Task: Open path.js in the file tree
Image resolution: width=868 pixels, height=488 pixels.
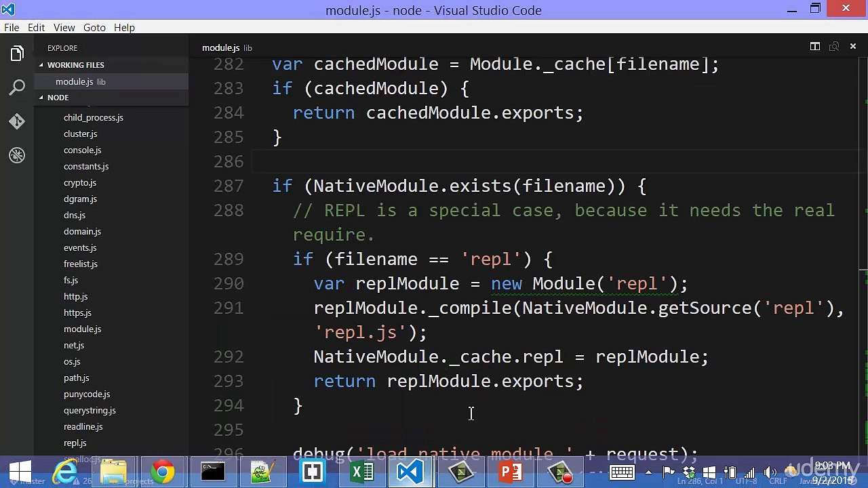Action: click(x=76, y=378)
